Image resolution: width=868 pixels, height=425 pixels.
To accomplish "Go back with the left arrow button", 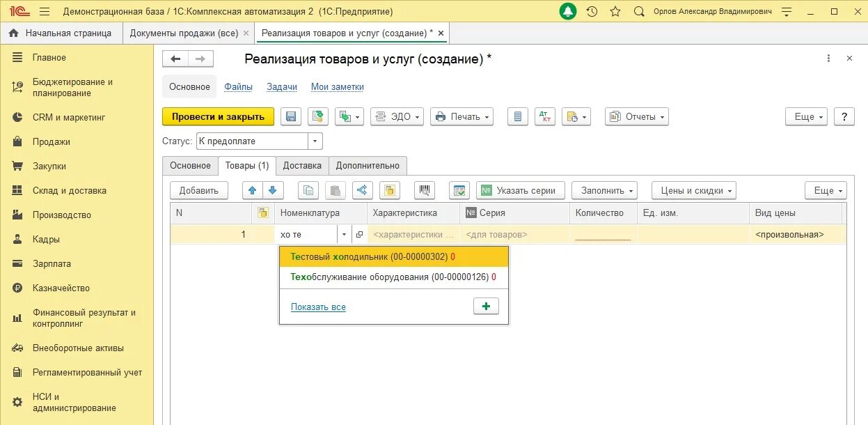I will [175, 59].
